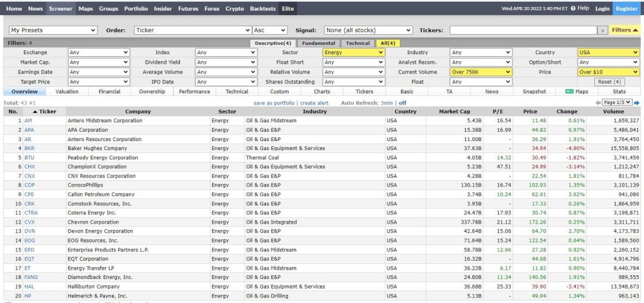
Task: Open the Home menu item
Action: point(14,9)
